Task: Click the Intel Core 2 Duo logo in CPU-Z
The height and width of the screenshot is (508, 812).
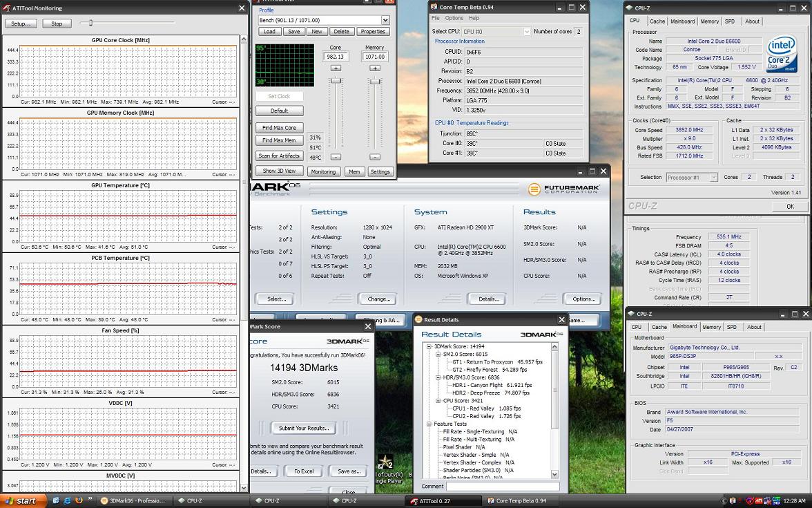Action: [782, 53]
